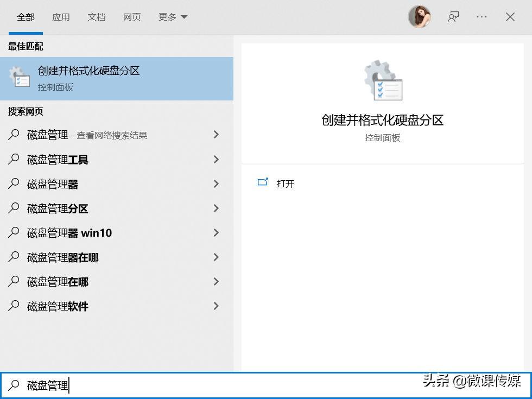The height and width of the screenshot is (399, 532).
Task: Switch to the 网页 tab
Action: point(131,17)
